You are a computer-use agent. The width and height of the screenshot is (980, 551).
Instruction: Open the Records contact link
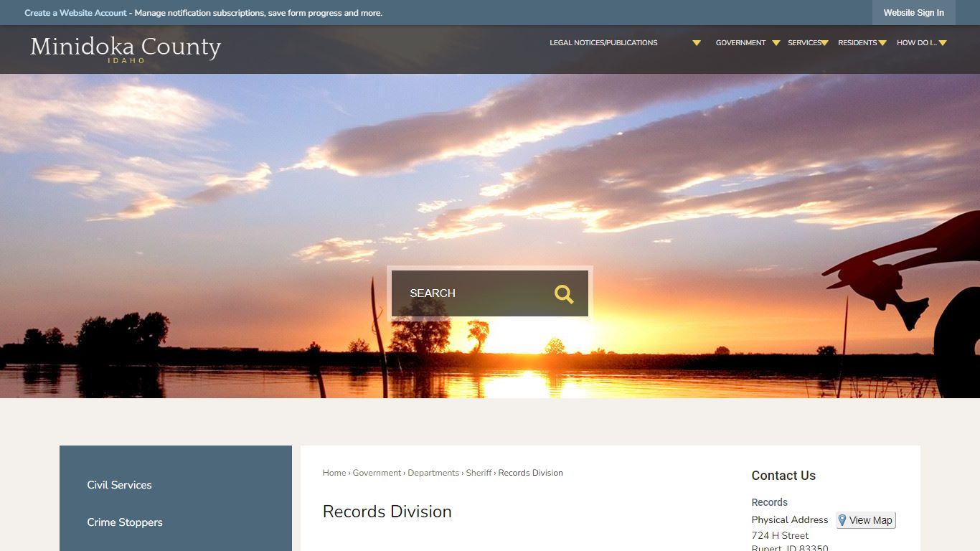[769, 502]
